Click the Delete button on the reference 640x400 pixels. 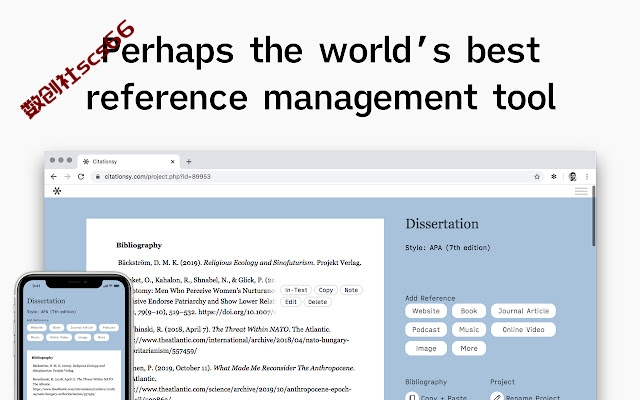pos(318,302)
